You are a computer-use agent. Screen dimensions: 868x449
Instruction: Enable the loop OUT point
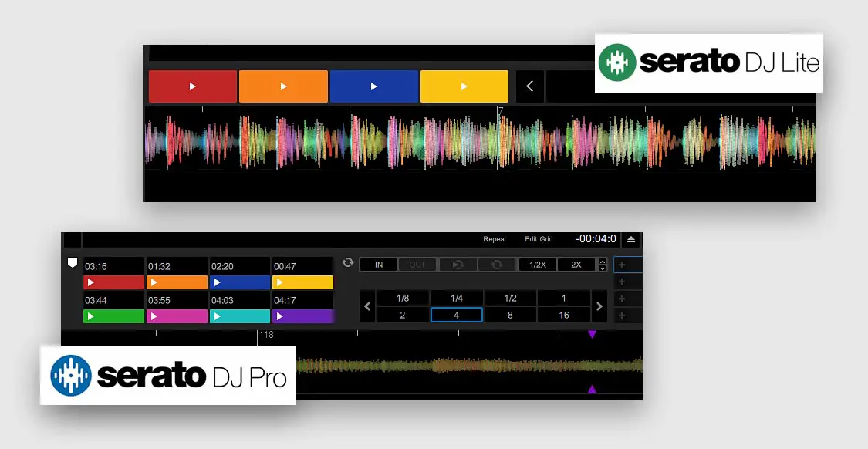click(x=417, y=264)
